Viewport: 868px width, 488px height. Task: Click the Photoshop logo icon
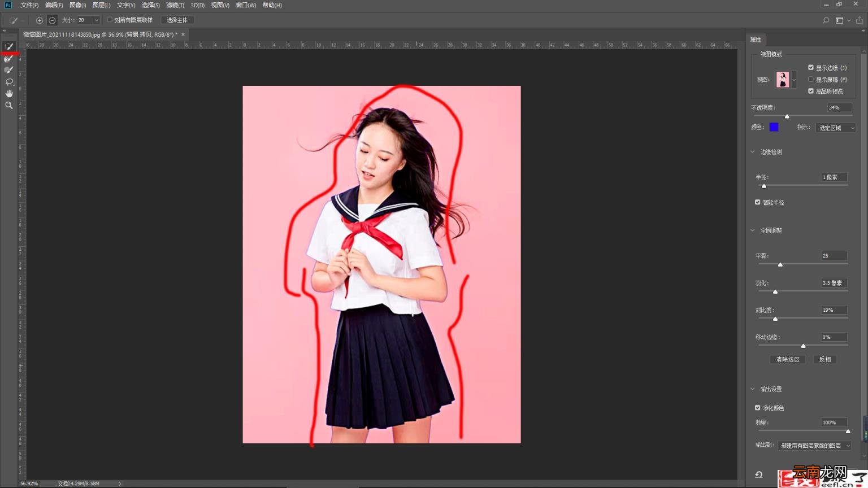(x=8, y=5)
